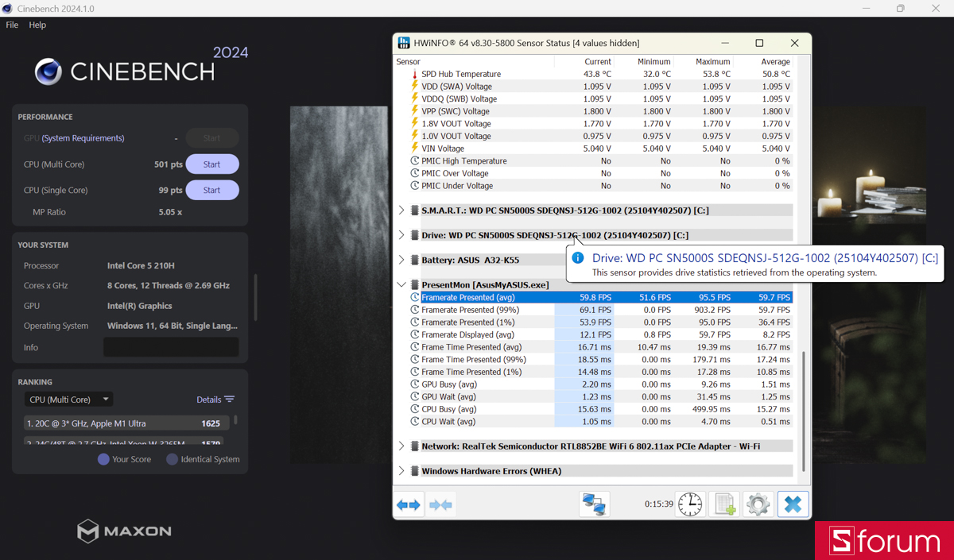Click the Sforum logo in the corner
The image size is (954, 560).
[x=883, y=541]
